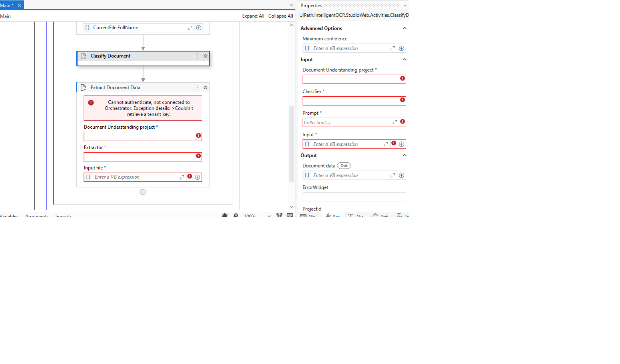This screenshot has width=620, height=364.
Task: Click the Expand All link
Action: 253,16
